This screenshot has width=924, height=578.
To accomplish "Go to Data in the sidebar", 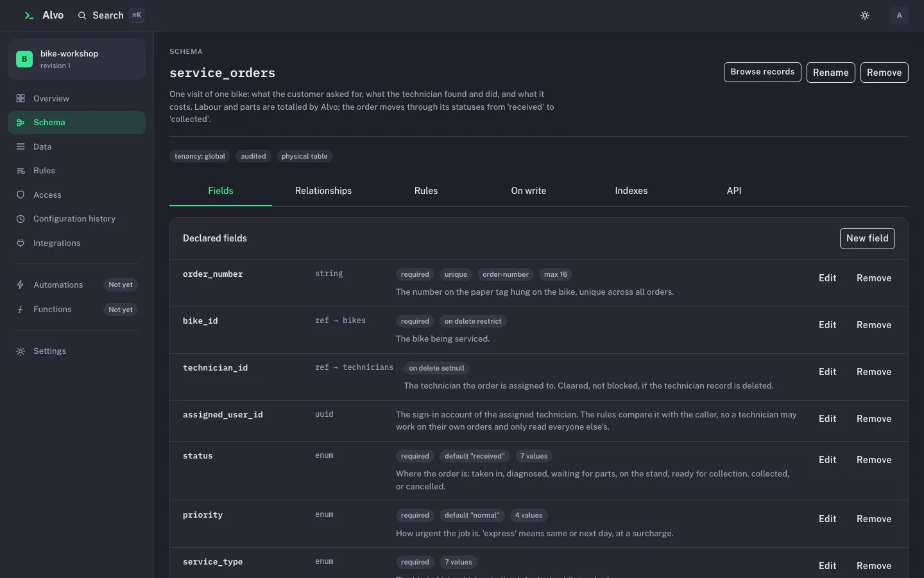I will [76, 146].
